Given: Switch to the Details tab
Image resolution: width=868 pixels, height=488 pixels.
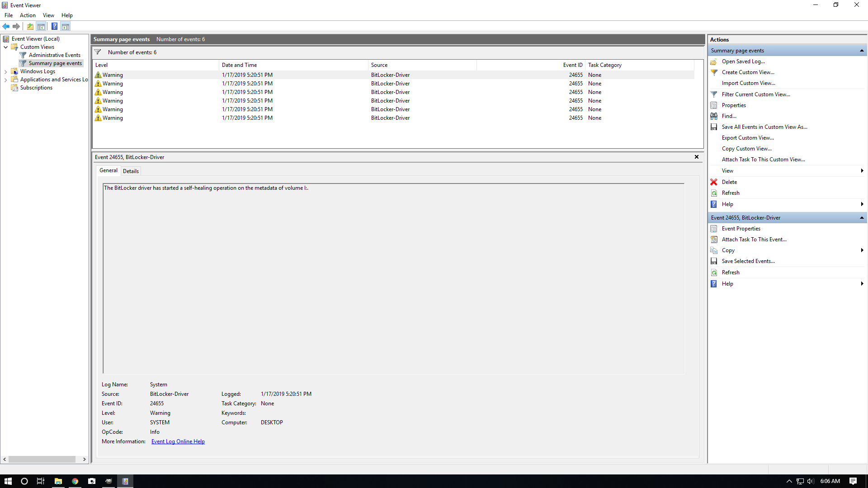Looking at the screenshot, I should pos(131,171).
